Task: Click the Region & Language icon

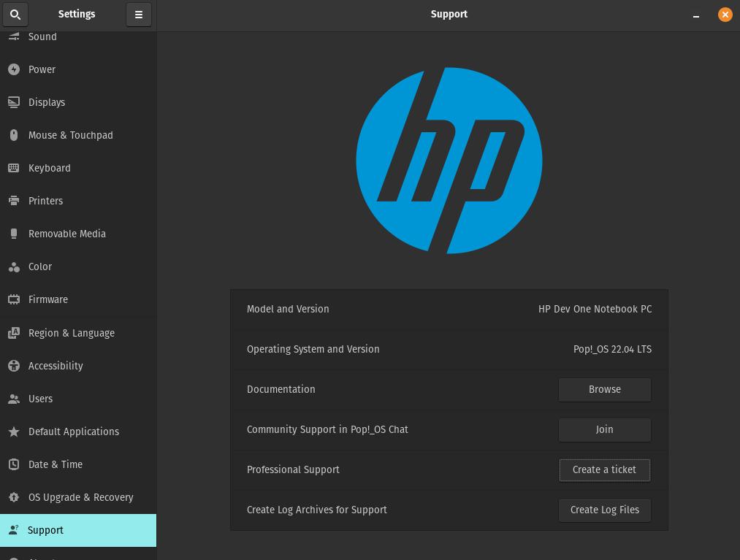Action: pyautogui.click(x=14, y=333)
